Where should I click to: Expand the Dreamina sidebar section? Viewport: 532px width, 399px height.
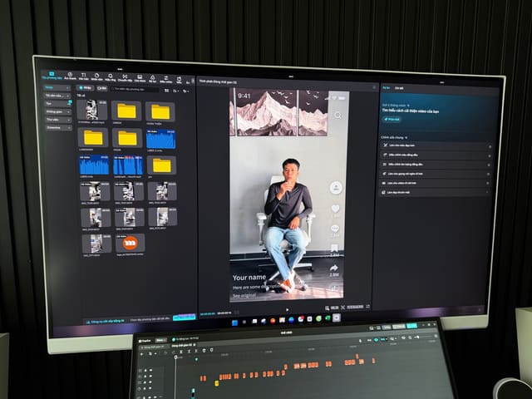(x=59, y=128)
